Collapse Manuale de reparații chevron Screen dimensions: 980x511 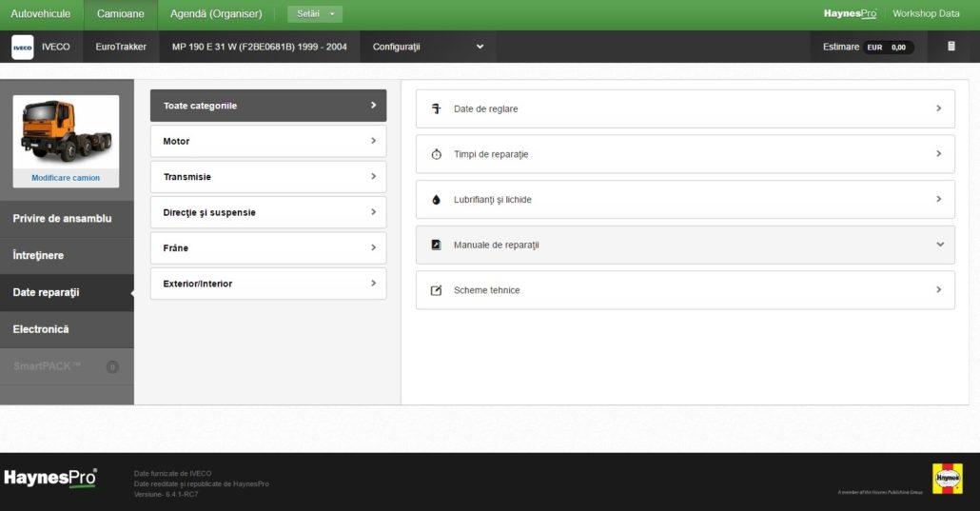point(940,245)
